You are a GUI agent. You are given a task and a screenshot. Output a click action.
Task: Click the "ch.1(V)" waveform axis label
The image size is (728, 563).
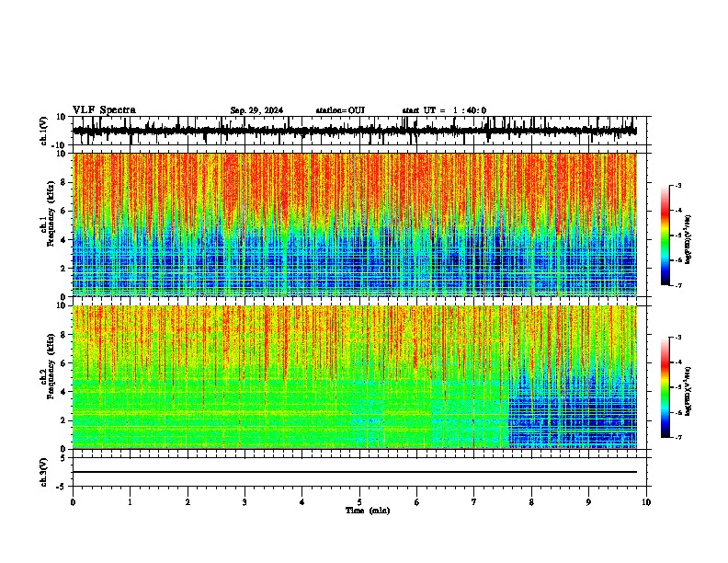(44, 131)
